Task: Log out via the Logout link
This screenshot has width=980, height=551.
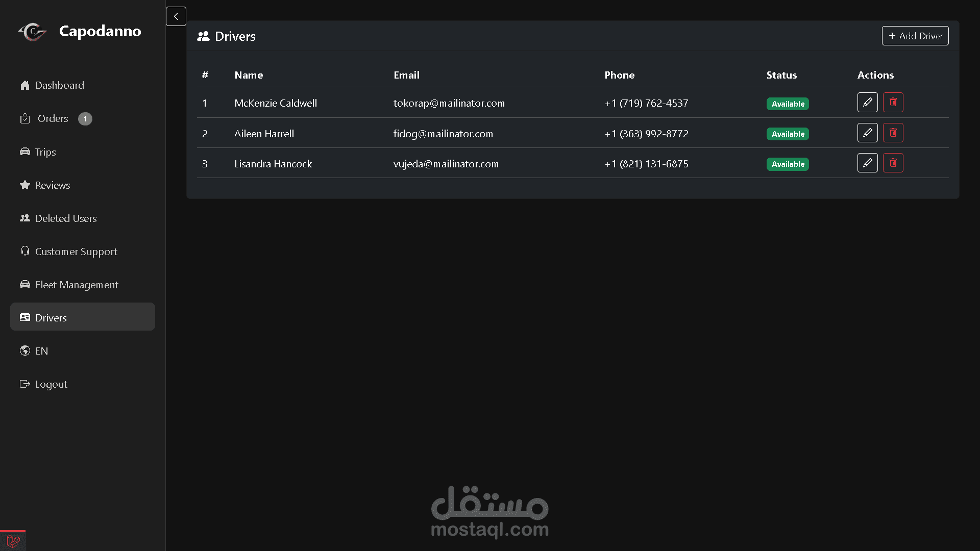Action: point(51,384)
